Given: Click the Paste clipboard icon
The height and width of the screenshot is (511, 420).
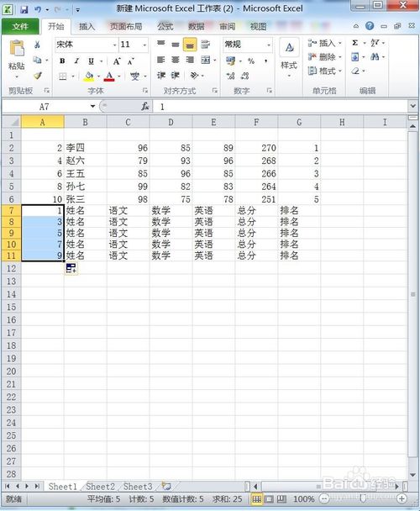Looking at the screenshot, I should (17, 48).
